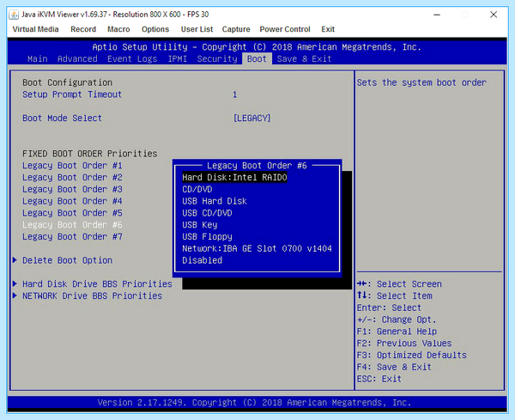Open the Capture menu
The width and height of the screenshot is (515, 420).
pos(236,29)
